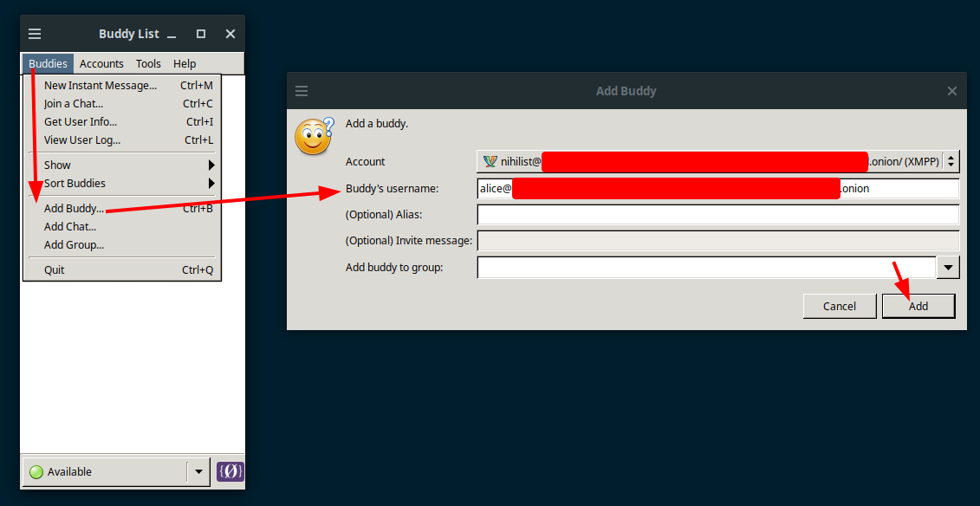Choose Add Chat menu entry
Screen dimensions: 980x506
coord(122,227)
